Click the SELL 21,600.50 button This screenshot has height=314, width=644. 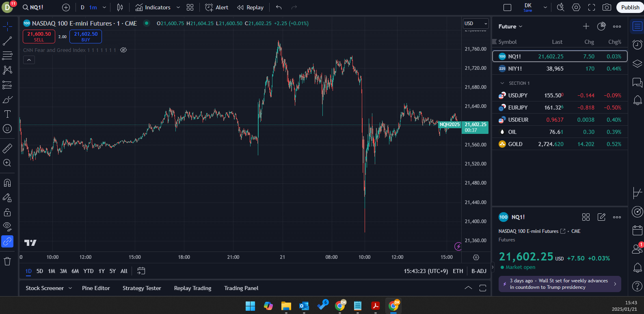coord(39,37)
